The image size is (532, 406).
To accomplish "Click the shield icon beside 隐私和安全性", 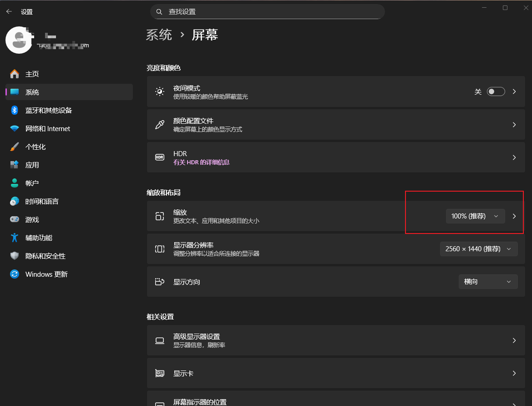I will (15, 256).
